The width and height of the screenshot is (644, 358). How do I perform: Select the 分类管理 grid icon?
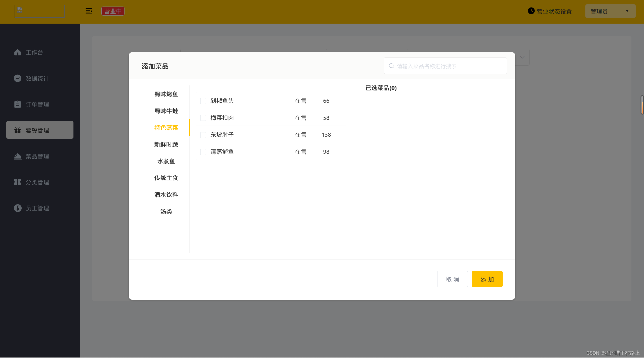click(17, 182)
